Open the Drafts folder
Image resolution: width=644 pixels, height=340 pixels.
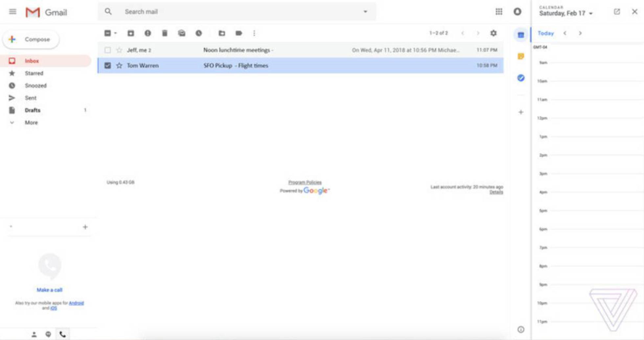[x=33, y=110]
